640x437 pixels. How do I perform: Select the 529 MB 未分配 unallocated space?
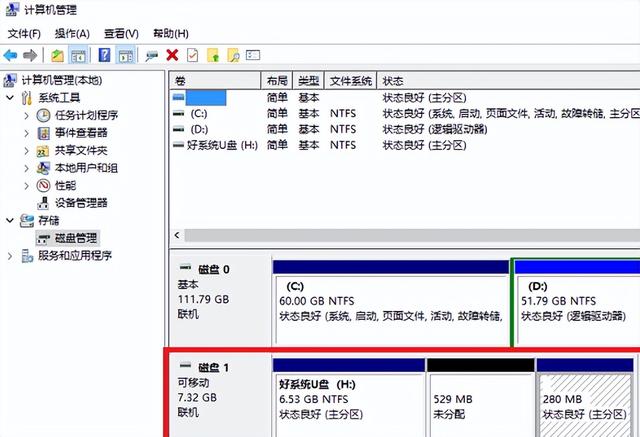click(481, 398)
